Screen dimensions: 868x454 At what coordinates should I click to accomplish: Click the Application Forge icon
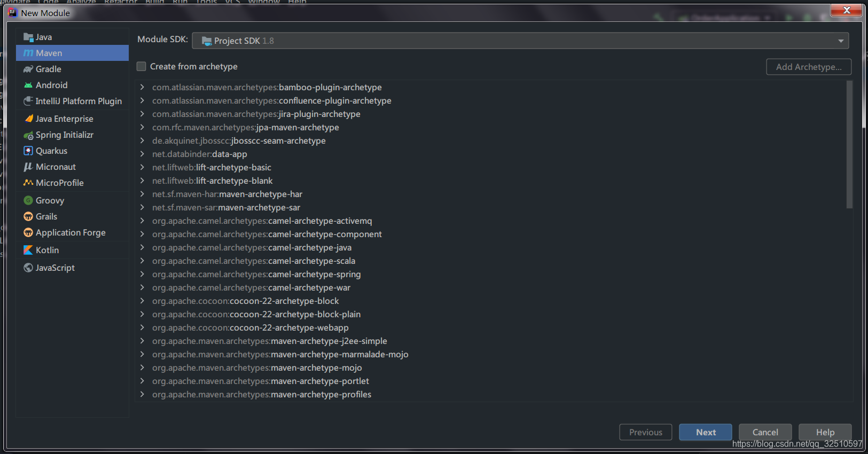(28, 232)
